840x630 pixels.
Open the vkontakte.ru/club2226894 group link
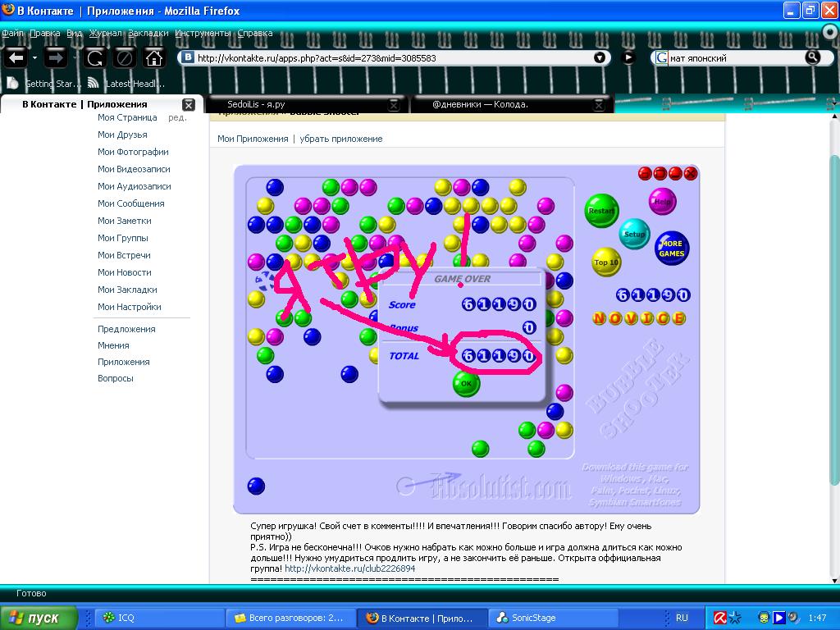(349, 568)
